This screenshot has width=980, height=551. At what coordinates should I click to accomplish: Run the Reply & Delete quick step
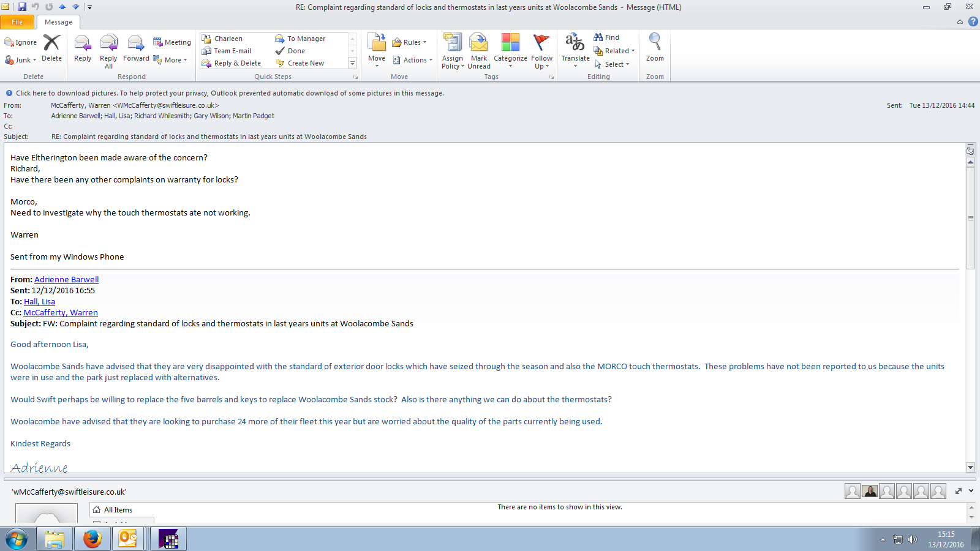pos(232,63)
